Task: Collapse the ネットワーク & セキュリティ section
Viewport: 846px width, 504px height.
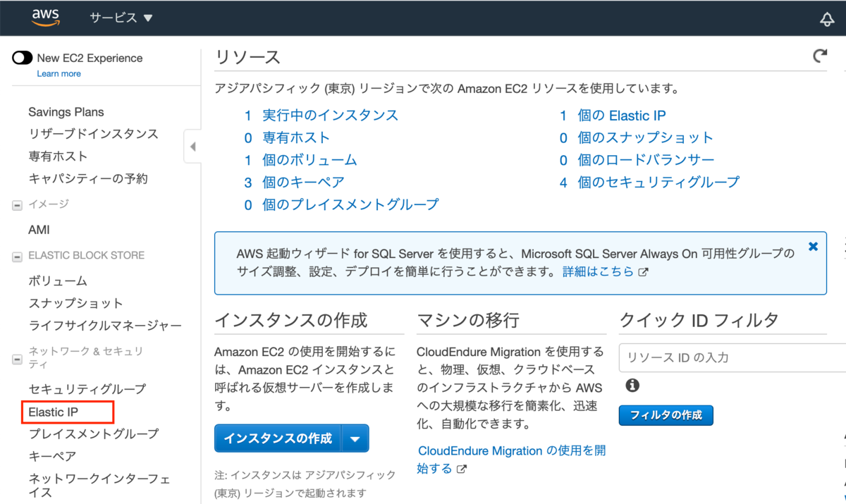Action: [17, 359]
